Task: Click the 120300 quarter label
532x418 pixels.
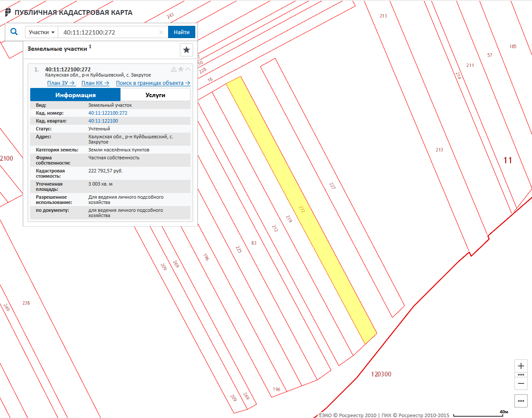Action: [381, 374]
